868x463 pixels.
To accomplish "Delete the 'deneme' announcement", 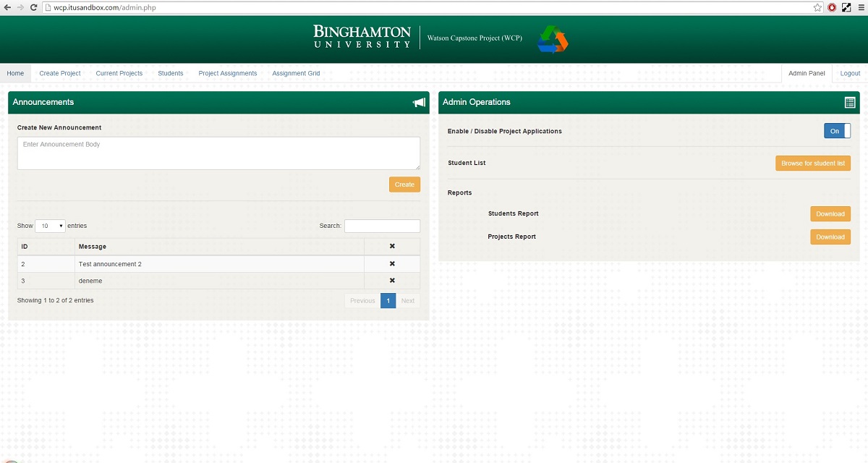I will pyautogui.click(x=392, y=281).
